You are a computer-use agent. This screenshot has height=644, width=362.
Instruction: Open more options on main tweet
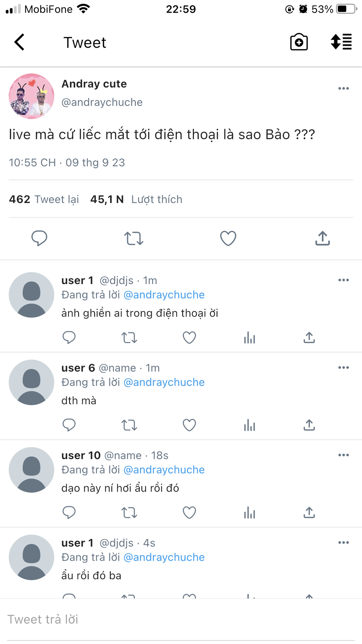pyautogui.click(x=343, y=89)
